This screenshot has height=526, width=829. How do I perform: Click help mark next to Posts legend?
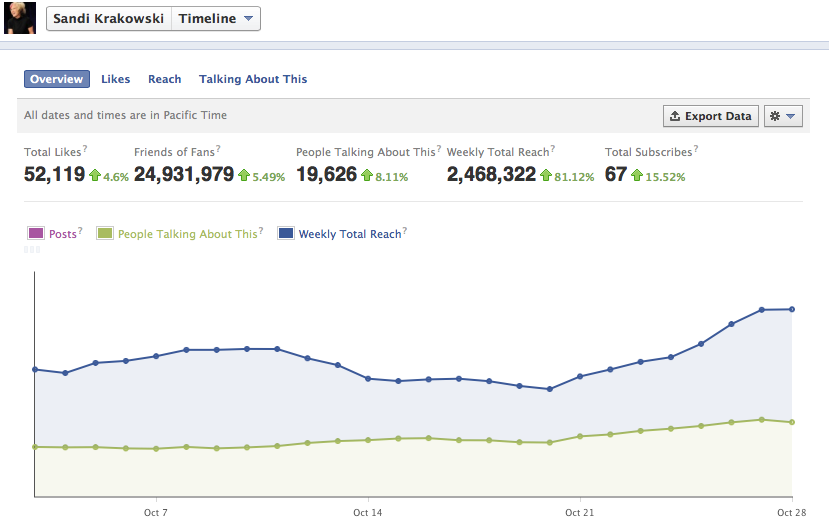point(80,231)
